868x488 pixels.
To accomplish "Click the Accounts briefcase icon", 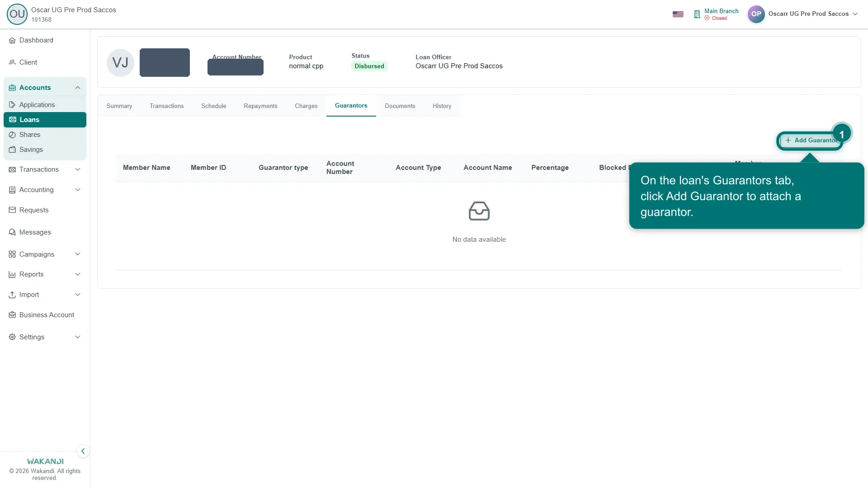I will (x=12, y=88).
